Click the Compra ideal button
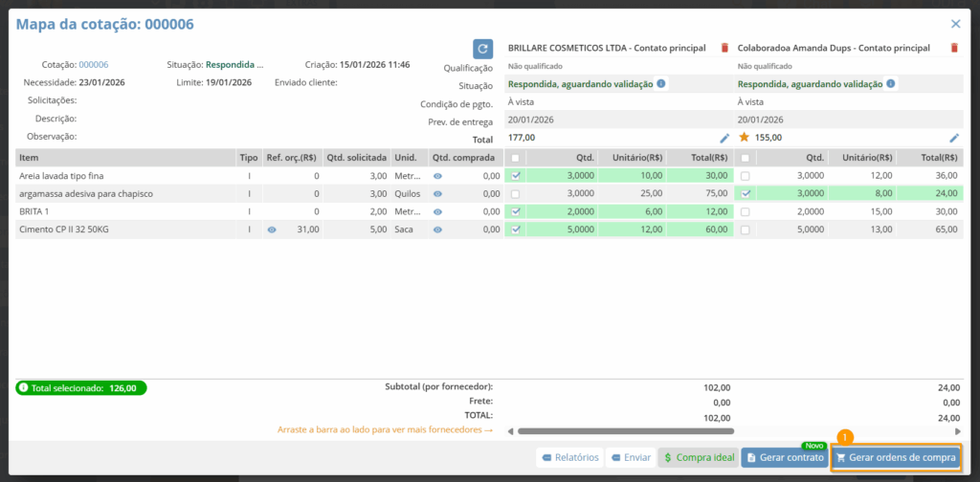 click(699, 458)
